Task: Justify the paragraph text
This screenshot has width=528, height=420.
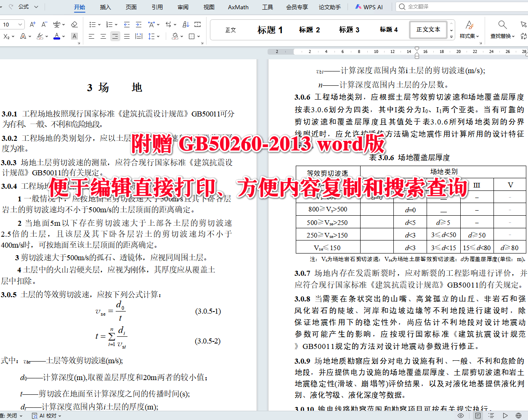Action: click(127, 37)
